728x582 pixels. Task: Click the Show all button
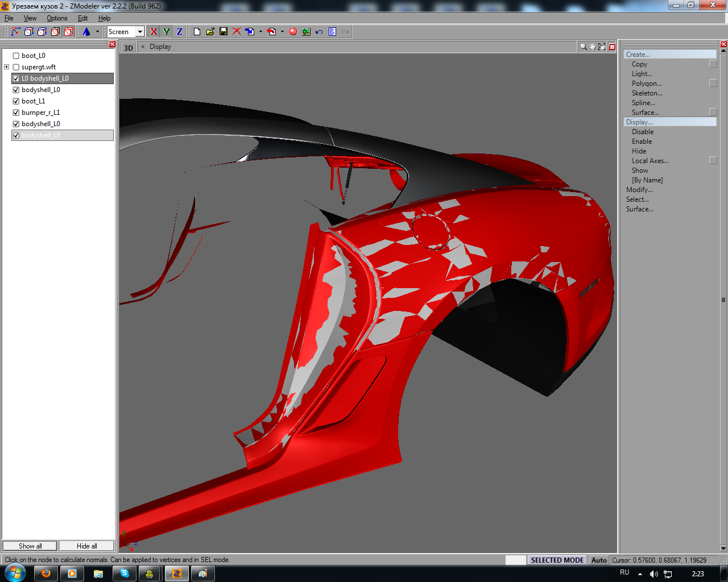pyautogui.click(x=30, y=546)
